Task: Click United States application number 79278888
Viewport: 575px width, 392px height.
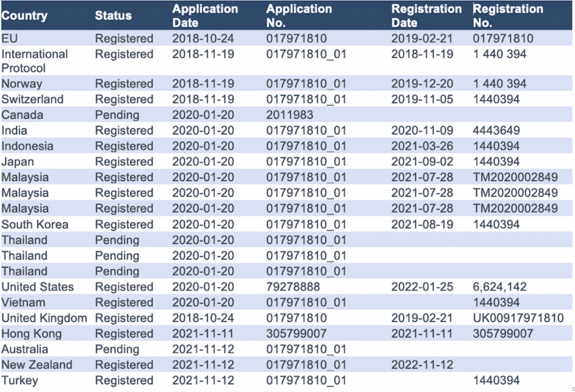Action: [293, 287]
